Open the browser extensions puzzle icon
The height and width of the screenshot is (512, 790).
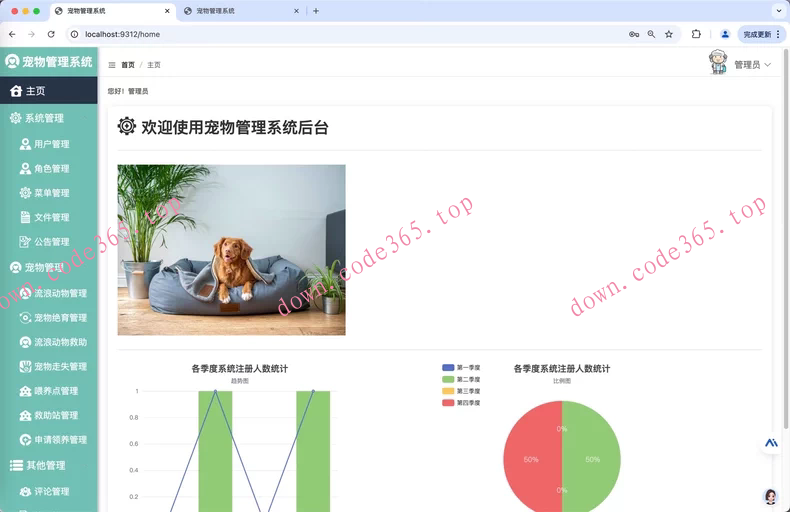tap(696, 34)
